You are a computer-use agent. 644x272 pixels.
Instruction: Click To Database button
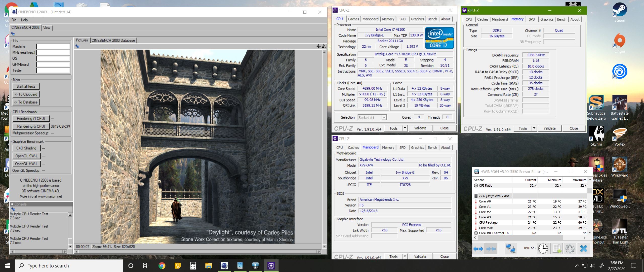(26, 102)
